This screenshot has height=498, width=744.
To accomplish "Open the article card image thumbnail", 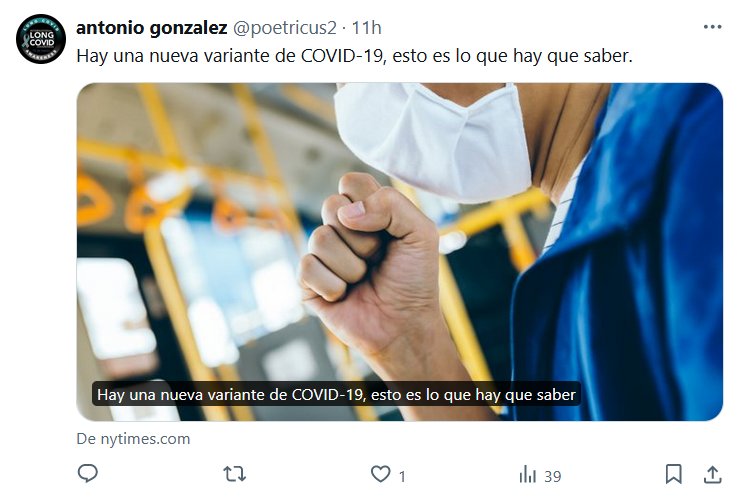I will [x=400, y=252].
